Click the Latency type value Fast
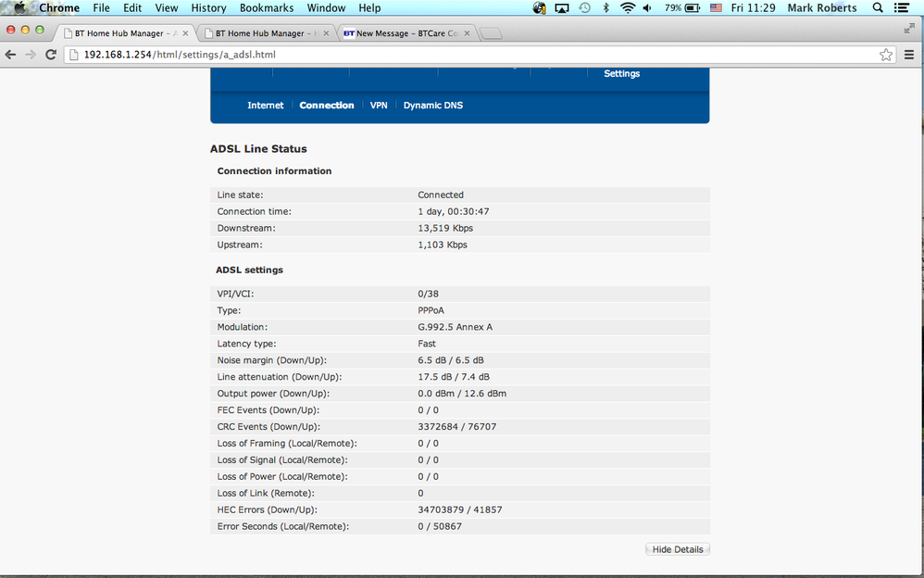Screen dimensions: 924x578 point(427,344)
